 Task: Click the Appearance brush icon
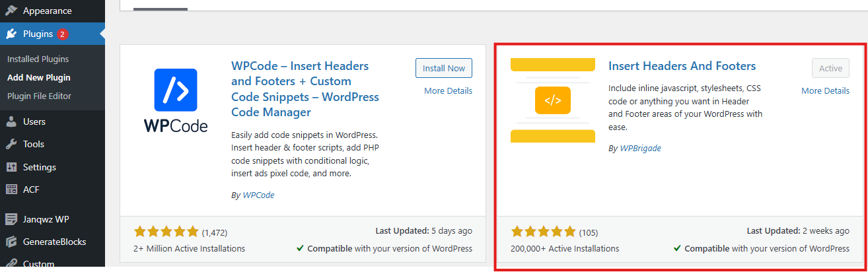11,11
